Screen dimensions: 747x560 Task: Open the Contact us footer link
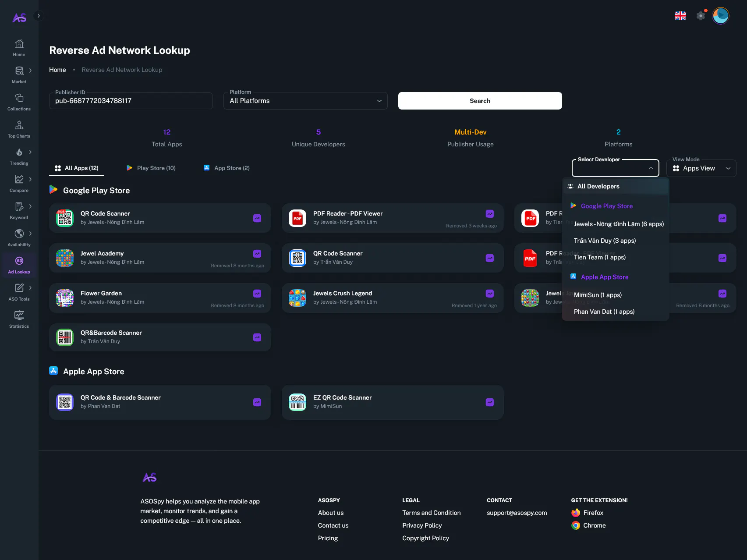pyautogui.click(x=333, y=525)
